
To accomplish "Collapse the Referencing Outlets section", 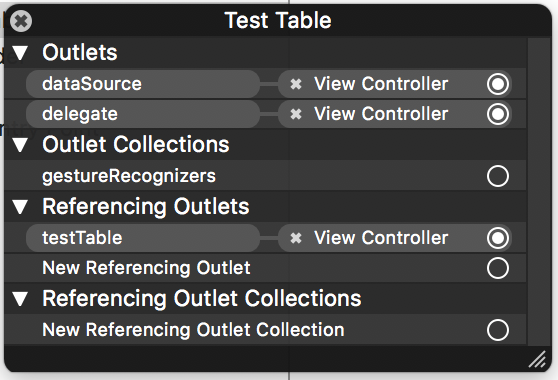I will click(20, 207).
